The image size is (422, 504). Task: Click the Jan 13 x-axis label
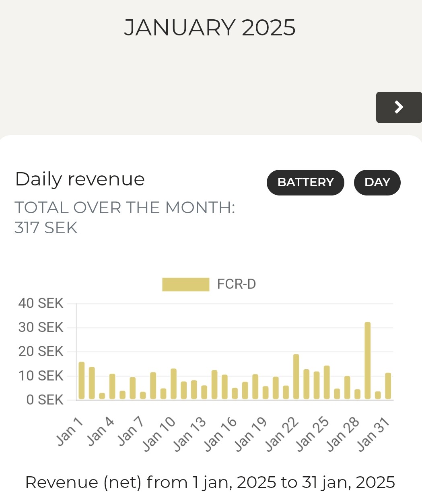(x=189, y=435)
